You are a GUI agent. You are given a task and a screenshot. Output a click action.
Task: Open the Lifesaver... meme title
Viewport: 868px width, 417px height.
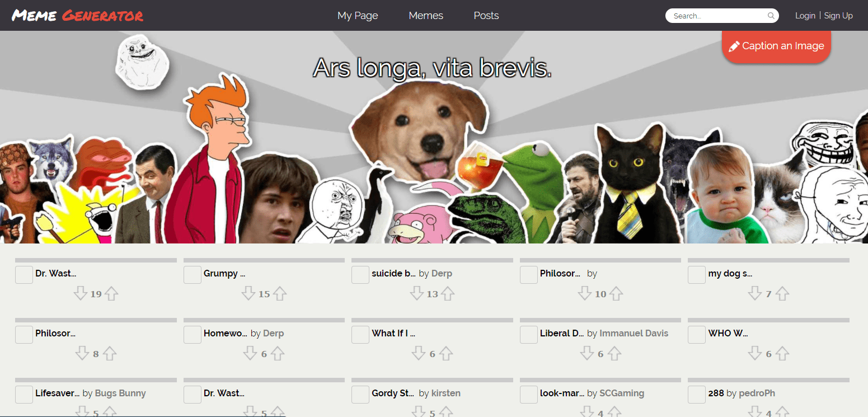58,393
